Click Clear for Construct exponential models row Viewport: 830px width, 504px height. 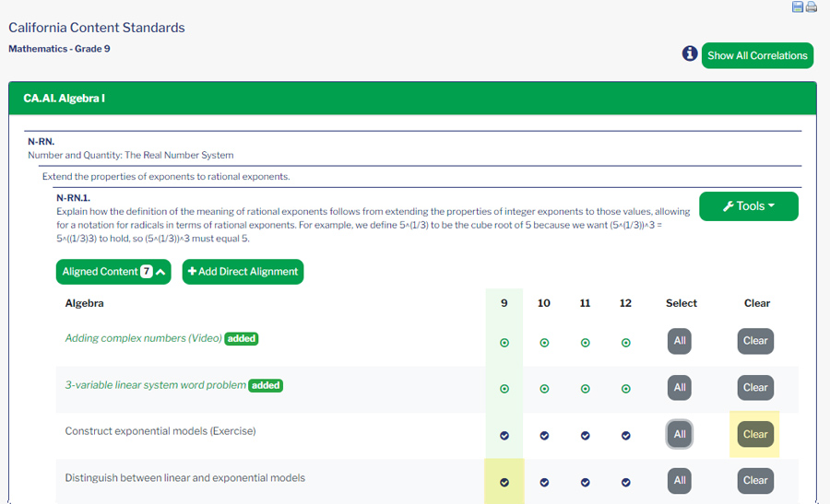[x=755, y=434]
